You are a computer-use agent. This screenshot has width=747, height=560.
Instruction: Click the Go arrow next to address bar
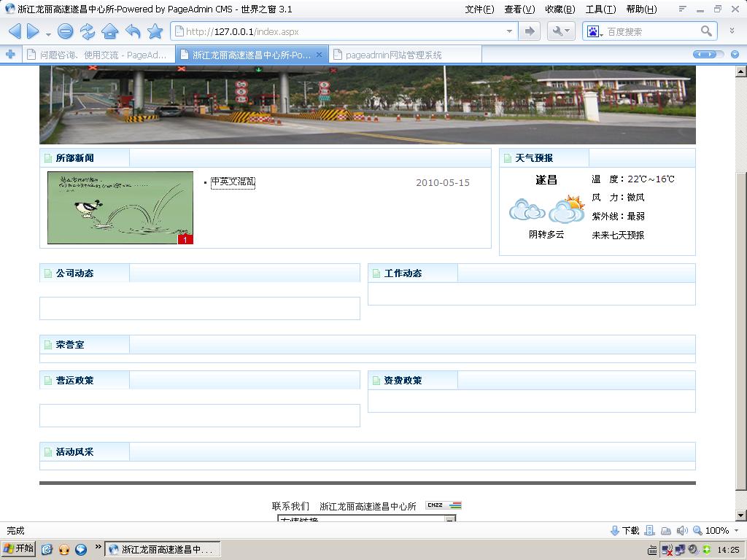(530, 31)
